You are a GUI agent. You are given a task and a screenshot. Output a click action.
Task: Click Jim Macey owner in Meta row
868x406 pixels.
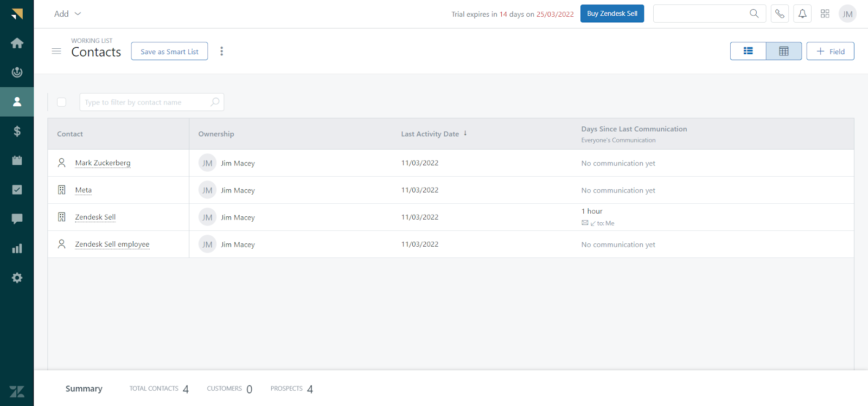(238, 190)
